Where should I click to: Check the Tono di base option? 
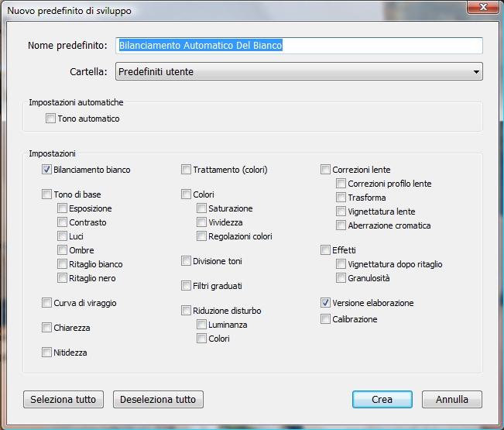tap(46, 194)
